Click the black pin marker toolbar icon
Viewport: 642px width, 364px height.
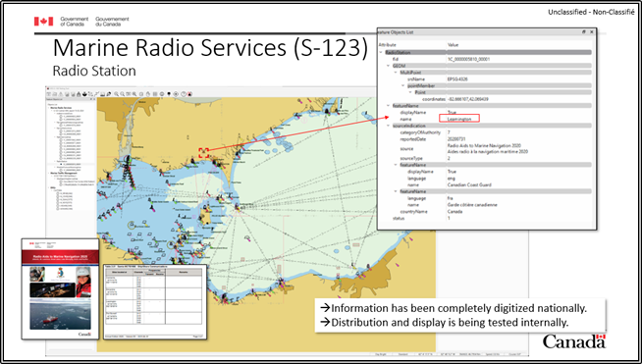coord(169,94)
